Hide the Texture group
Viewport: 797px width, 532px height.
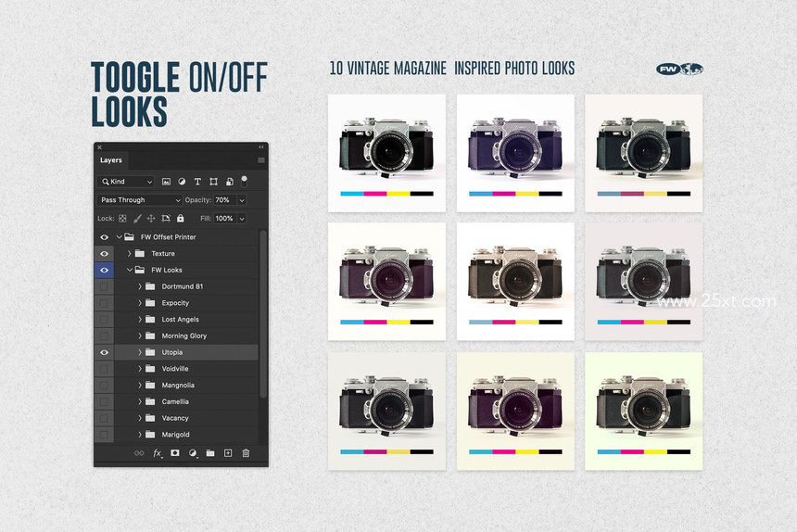coord(104,254)
